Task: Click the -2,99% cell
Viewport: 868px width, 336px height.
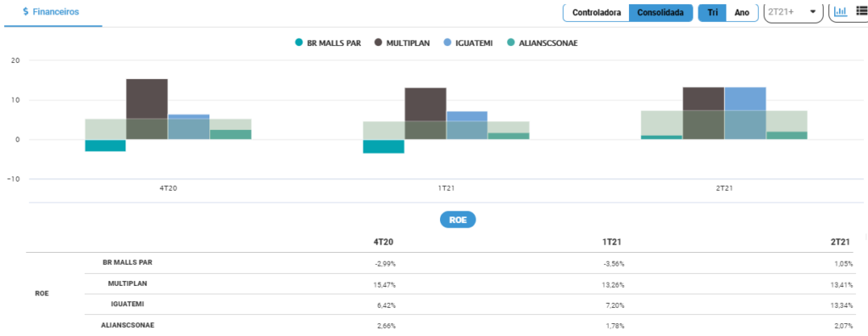Action: (x=386, y=264)
